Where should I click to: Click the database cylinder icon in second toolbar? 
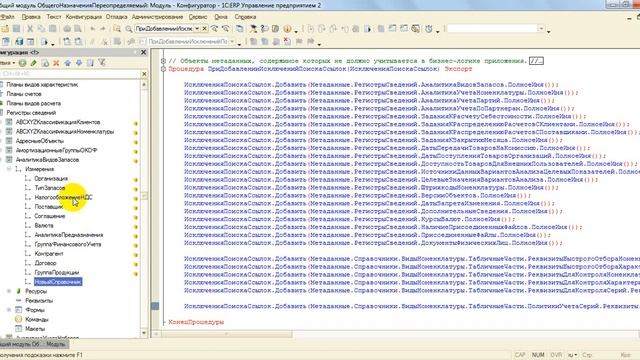tap(19, 41)
